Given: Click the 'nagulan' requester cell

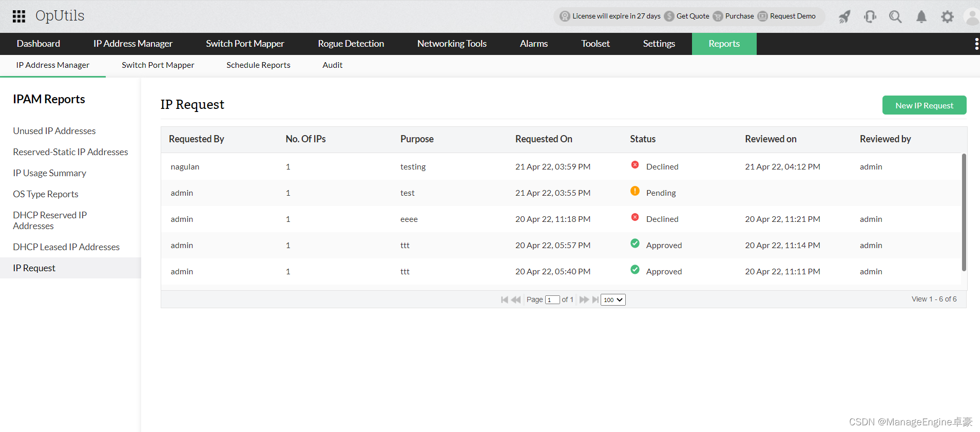Looking at the screenshot, I should coord(185,167).
